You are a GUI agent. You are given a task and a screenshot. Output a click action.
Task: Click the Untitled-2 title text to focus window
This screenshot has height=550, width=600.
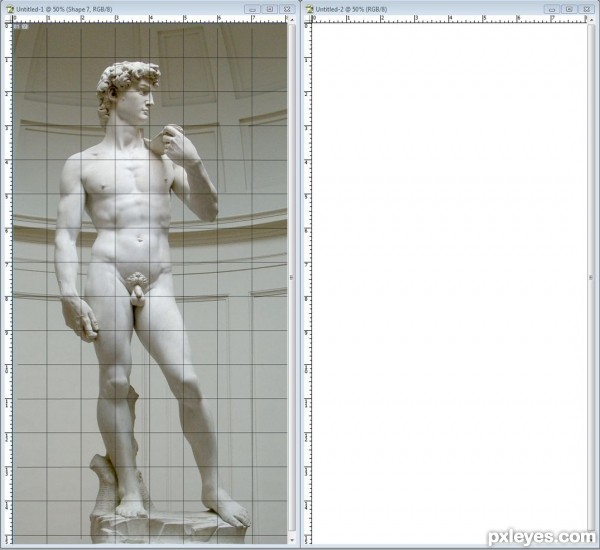click(x=351, y=9)
